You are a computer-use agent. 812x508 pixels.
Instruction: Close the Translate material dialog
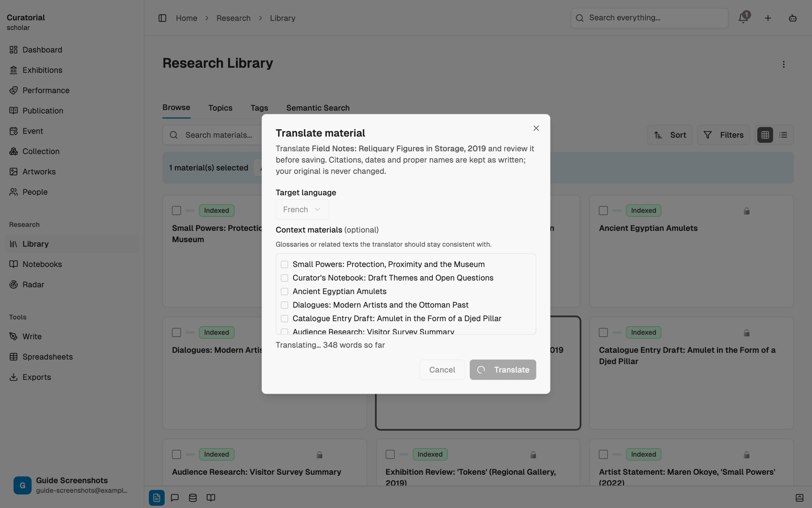pos(536,128)
